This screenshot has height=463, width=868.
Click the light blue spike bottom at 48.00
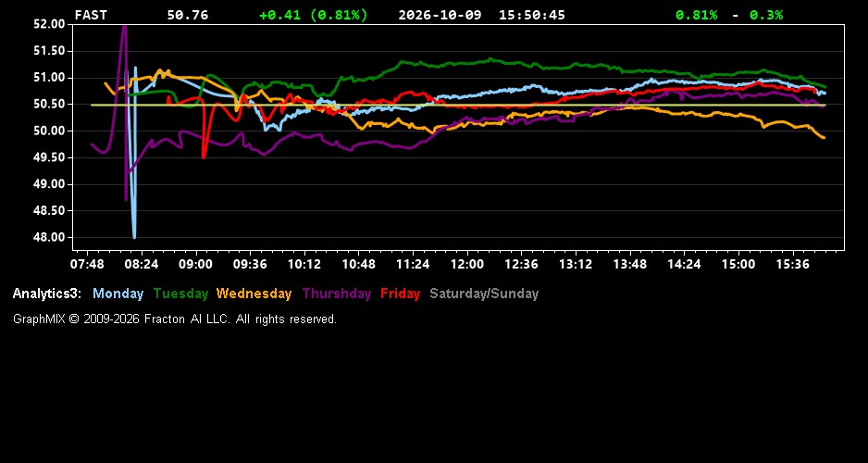134,236
